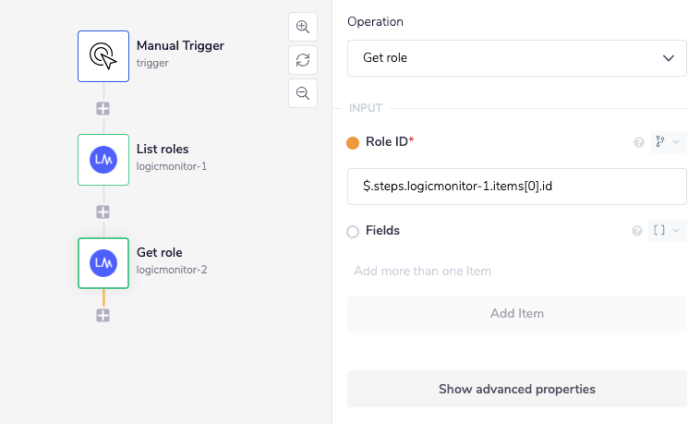The width and height of the screenshot is (700, 424).
Task: Select the Get role LogicMonitor icon
Action: point(103,262)
